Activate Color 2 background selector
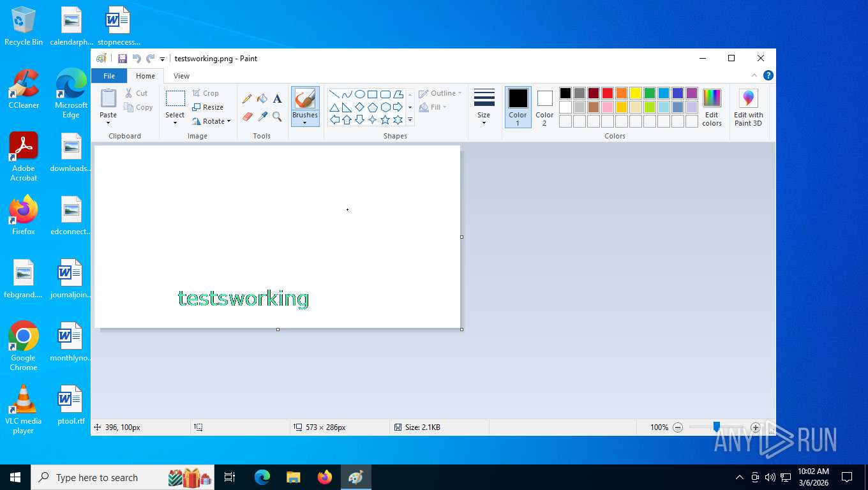Viewport: 868px width, 490px height. click(544, 107)
